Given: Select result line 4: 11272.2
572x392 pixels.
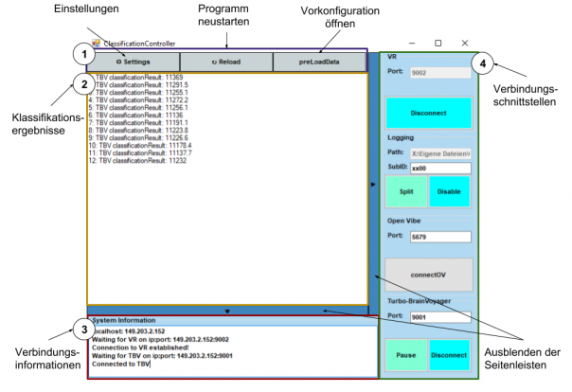Looking at the screenshot, I should (x=138, y=100).
